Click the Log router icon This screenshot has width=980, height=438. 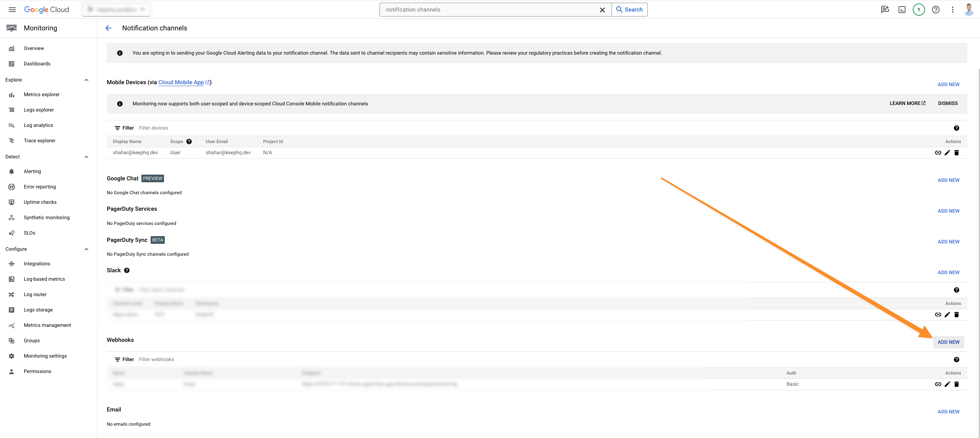click(12, 295)
